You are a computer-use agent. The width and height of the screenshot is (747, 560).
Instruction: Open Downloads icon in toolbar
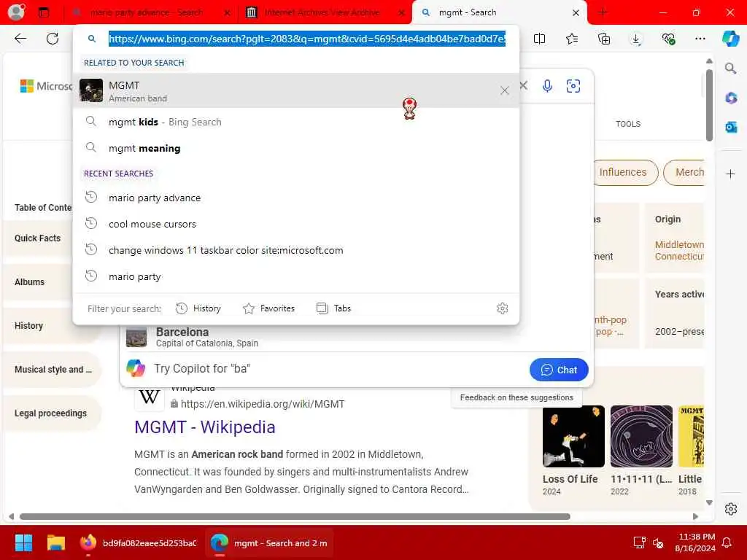point(636,39)
